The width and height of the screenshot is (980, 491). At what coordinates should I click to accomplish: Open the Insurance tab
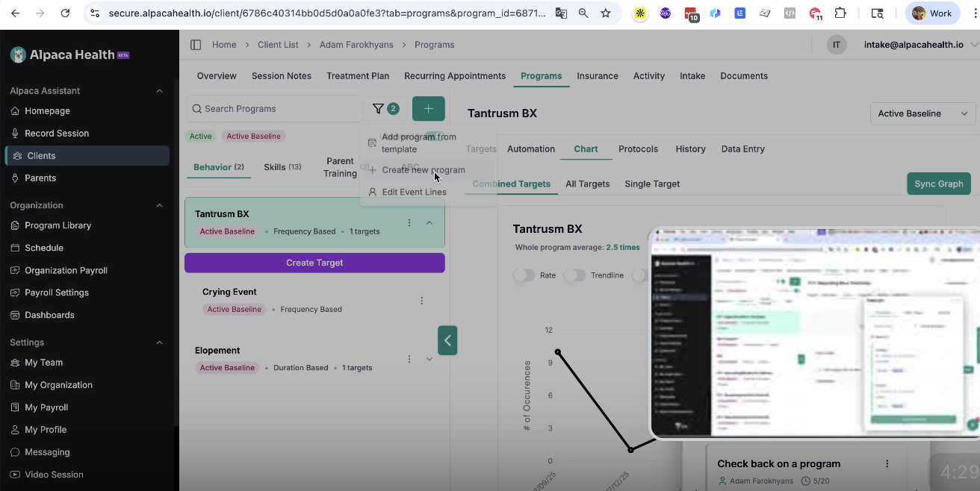[x=598, y=76]
